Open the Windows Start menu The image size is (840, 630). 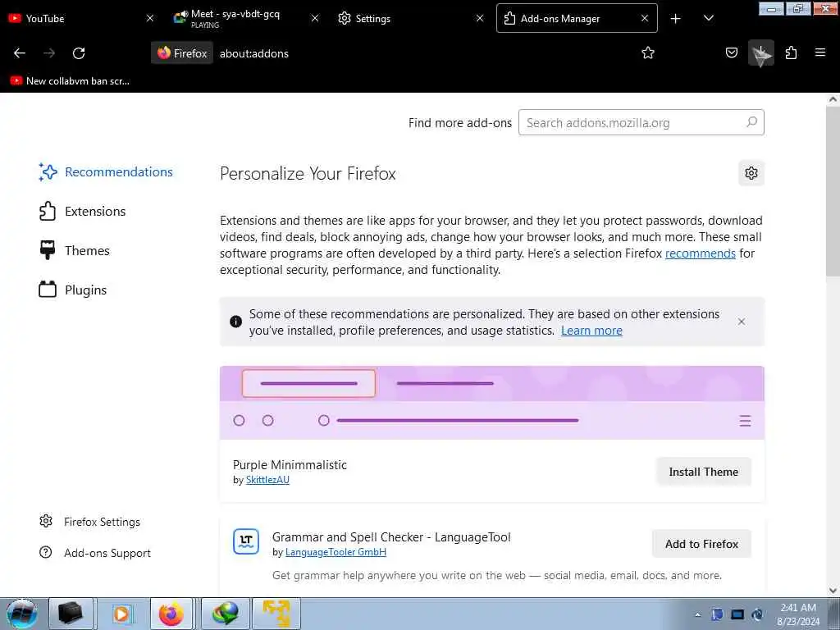[x=22, y=614]
